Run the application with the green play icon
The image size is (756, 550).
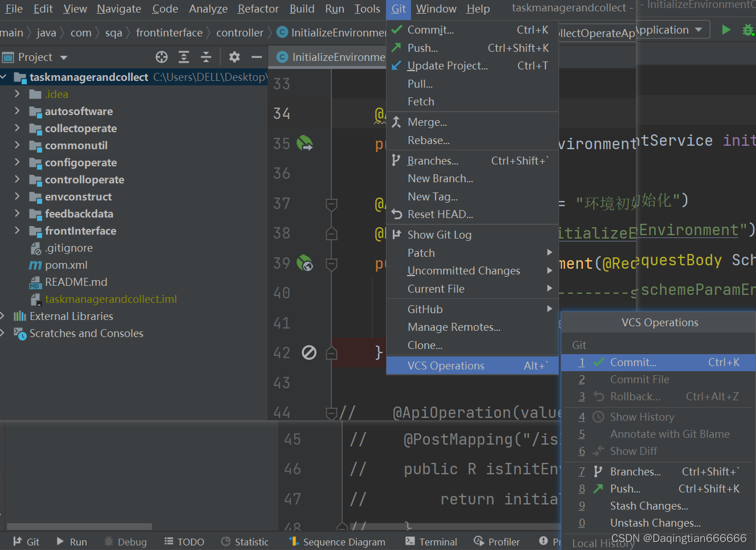[726, 29]
